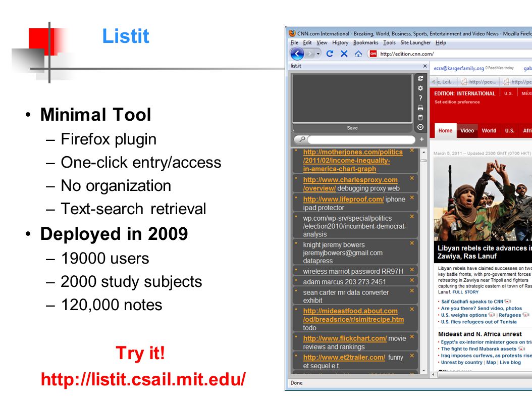Select the knight jeremy bowers note
This screenshot has height=399, width=532.
343,253
